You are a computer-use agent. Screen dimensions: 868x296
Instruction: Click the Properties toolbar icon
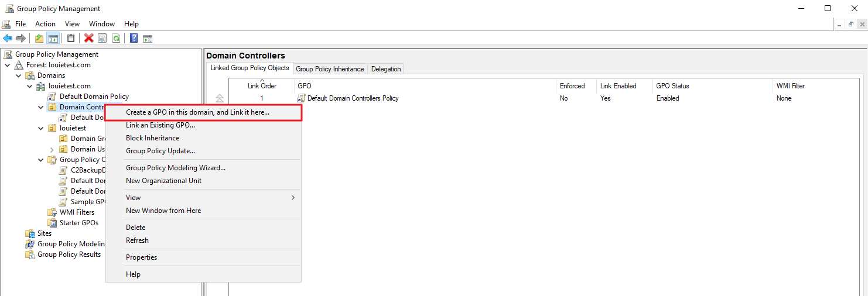pos(102,38)
